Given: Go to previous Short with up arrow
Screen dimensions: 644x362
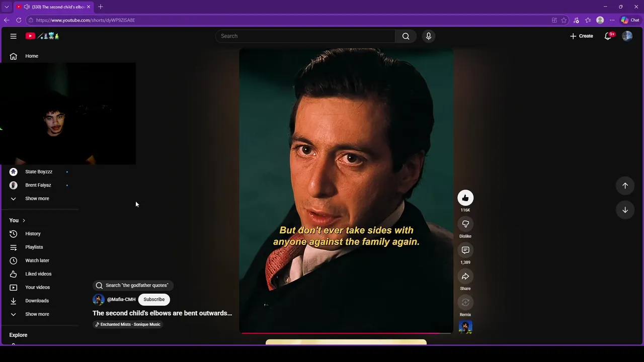Looking at the screenshot, I should click(x=625, y=186).
